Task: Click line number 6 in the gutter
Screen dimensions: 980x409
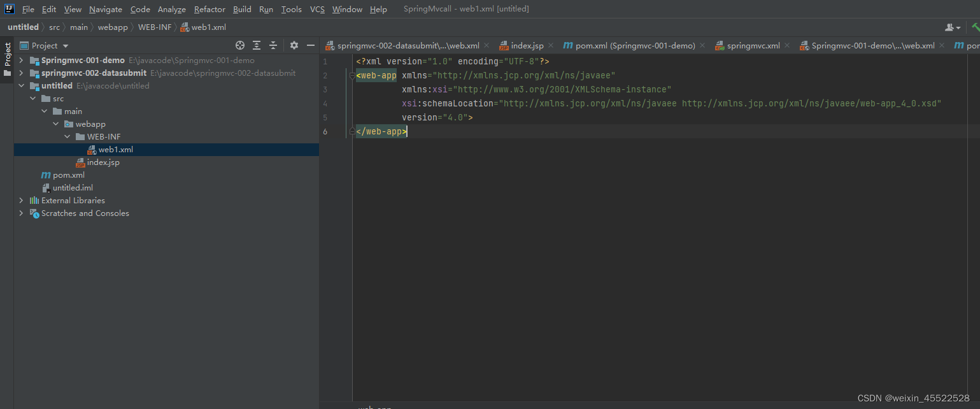Action: click(325, 131)
